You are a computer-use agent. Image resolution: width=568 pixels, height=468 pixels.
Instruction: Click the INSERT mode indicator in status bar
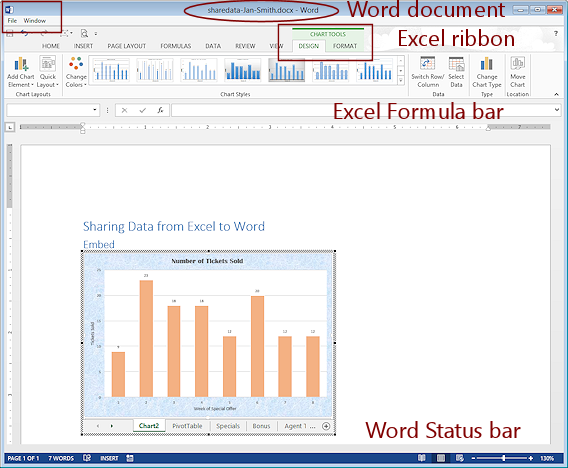(x=109, y=458)
